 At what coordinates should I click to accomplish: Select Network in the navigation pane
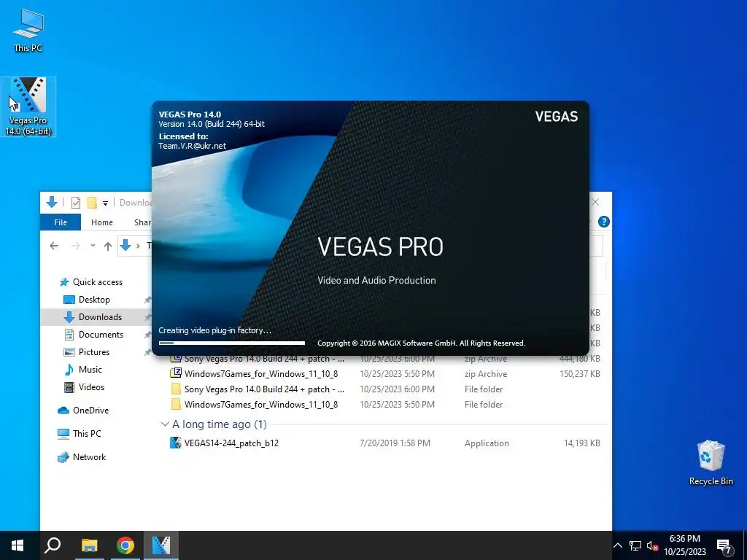point(82,457)
